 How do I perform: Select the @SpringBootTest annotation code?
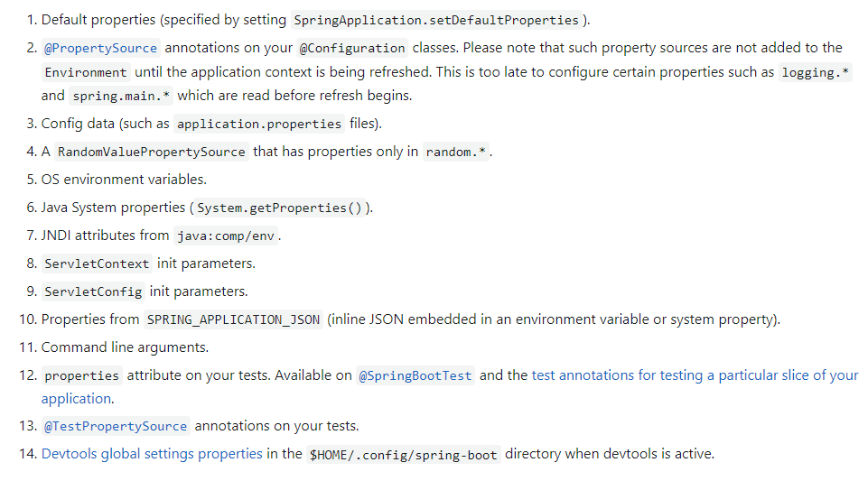(415, 376)
